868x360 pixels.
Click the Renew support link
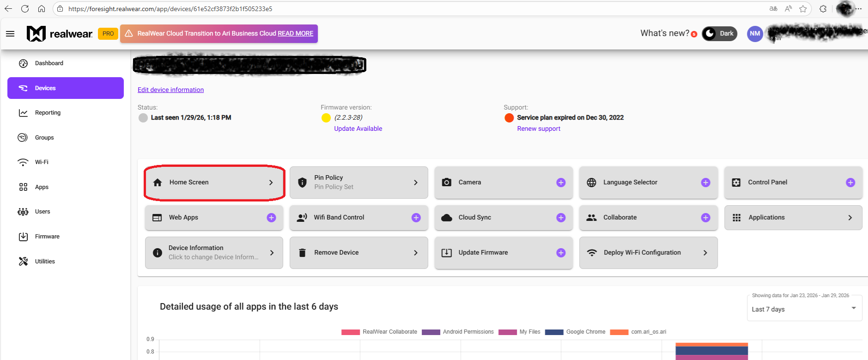click(539, 128)
